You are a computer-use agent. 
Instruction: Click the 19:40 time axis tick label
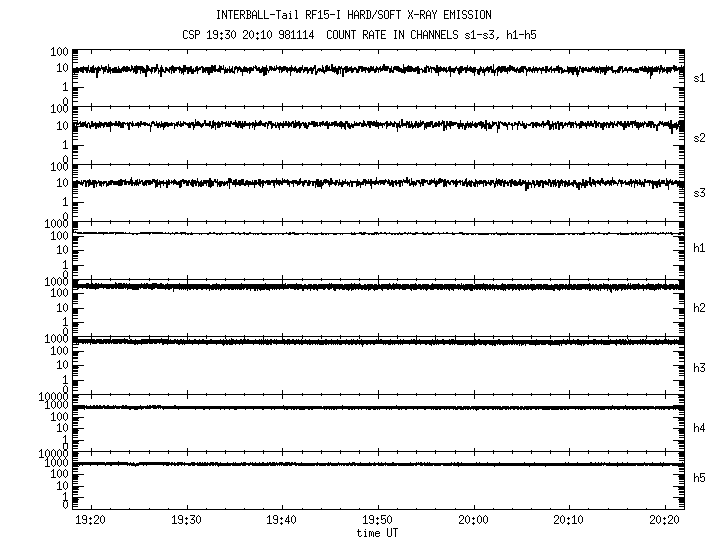(282, 521)
